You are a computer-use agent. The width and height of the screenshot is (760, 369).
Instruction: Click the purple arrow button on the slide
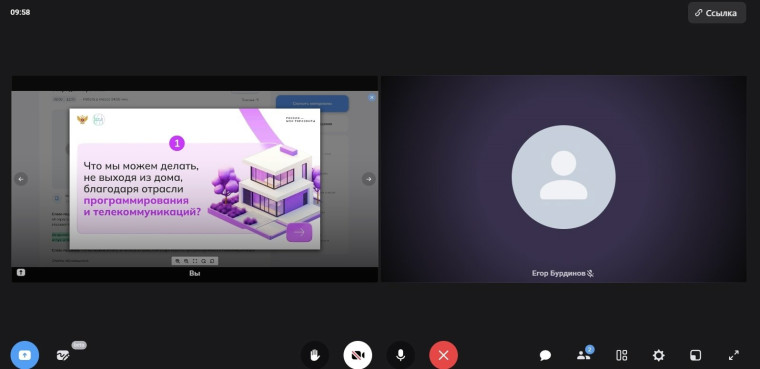point(299,232)
